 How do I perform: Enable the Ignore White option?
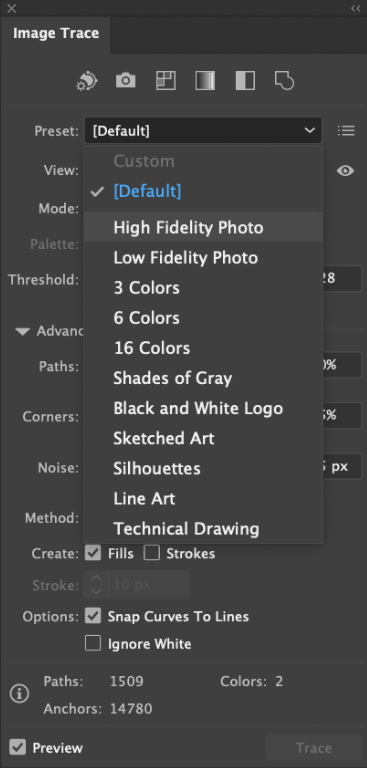(x=93, y=644)
